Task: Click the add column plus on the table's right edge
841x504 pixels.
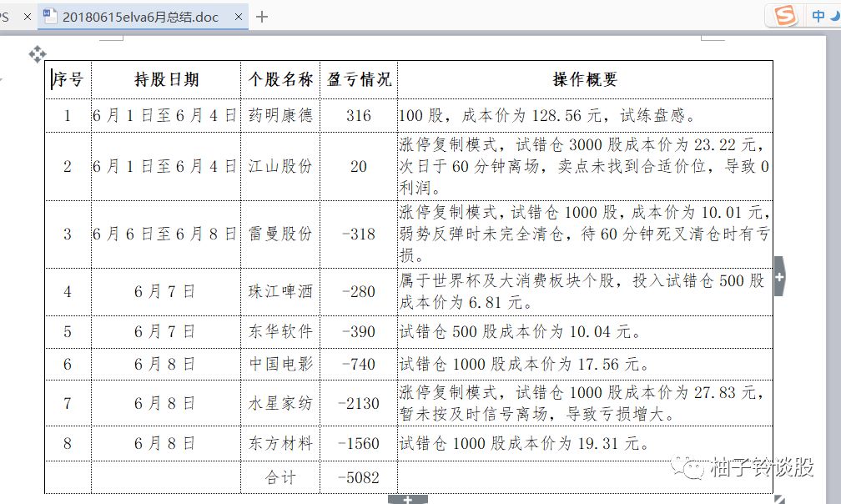Action: coord(779,277)
